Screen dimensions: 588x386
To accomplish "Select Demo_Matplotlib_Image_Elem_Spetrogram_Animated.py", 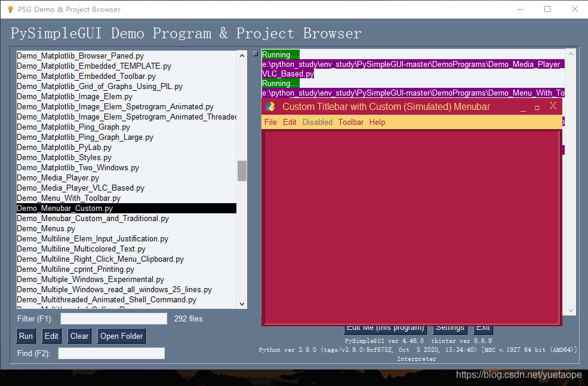I will click(127, 106).
